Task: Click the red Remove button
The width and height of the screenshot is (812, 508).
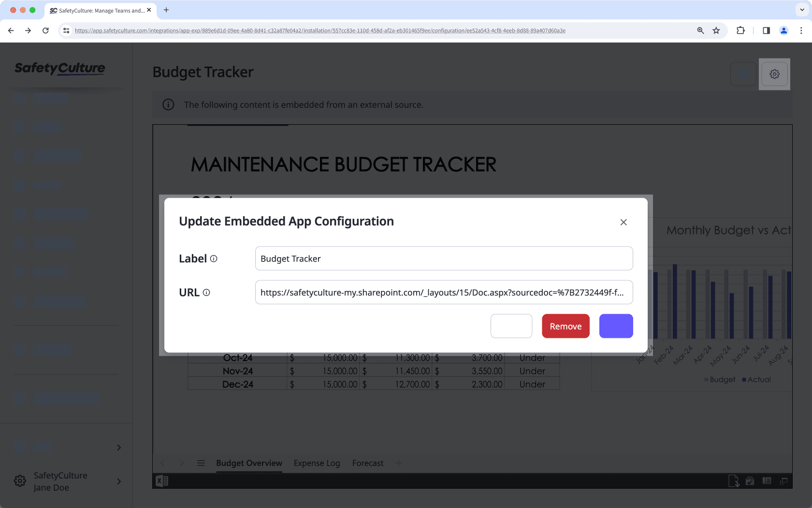Action: pyautogui.click(x=565, y=326)
